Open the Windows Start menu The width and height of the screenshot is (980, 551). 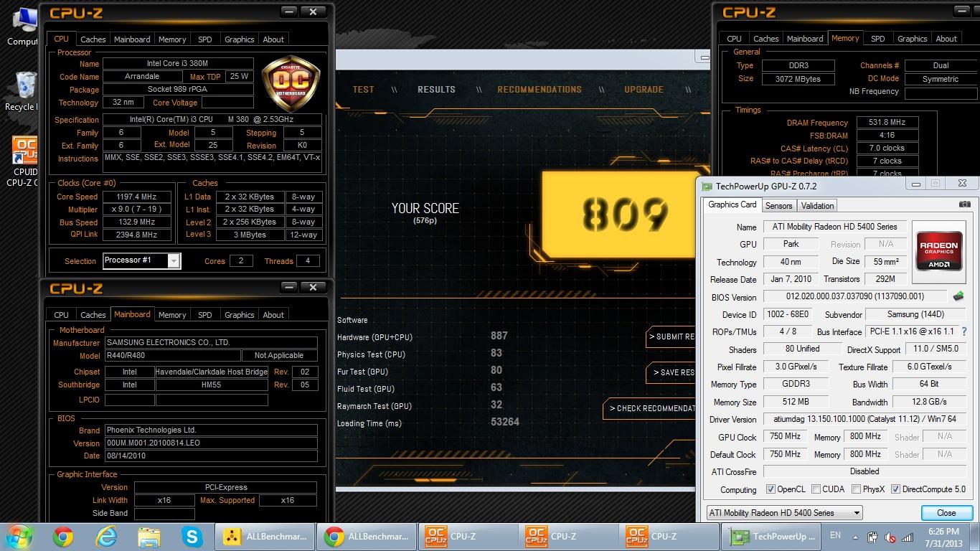point(19,536)
